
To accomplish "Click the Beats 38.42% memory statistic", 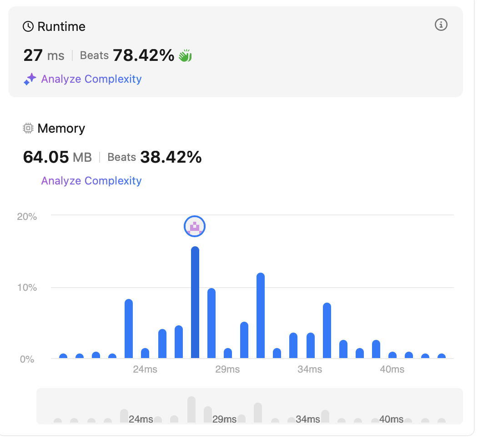I will point(154,158).
